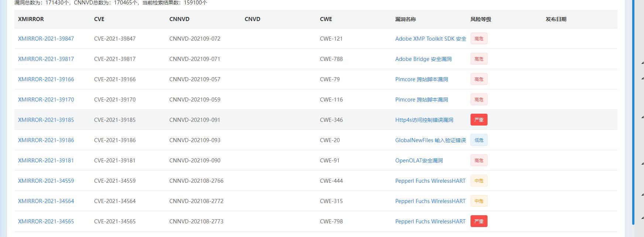
Task: Select the CNNVD-202108-2772 cell
Action: (196, 201)
